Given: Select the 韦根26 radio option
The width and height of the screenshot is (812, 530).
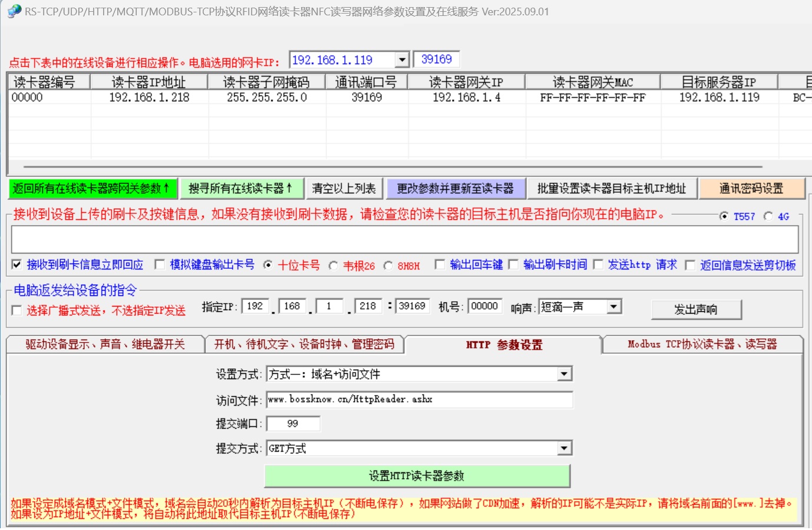Looking at the screenshot, I should pyautogui.click(x=334, y=266).
